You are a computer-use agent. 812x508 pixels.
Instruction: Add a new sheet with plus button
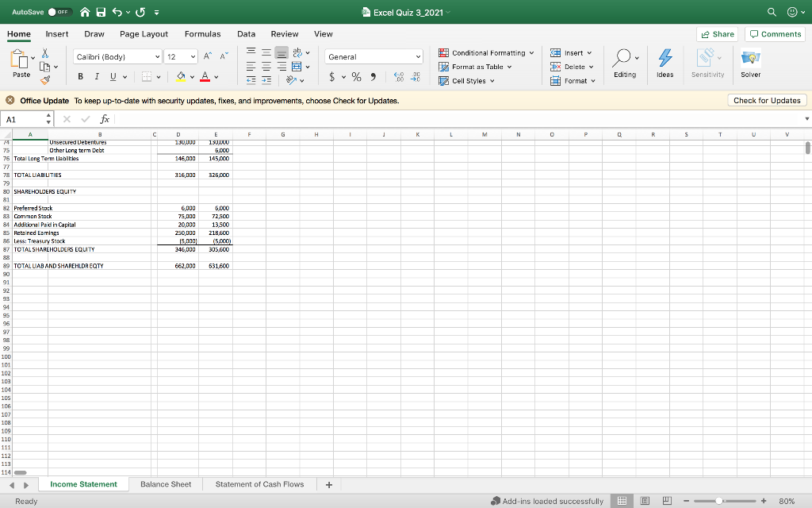[329, 485]
